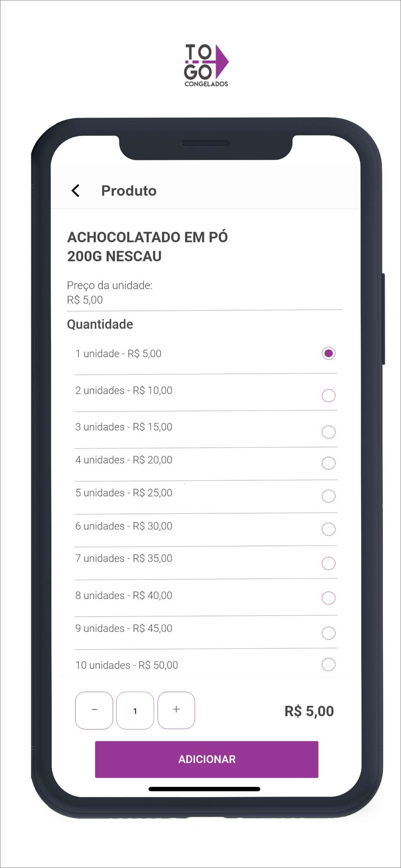The image size is (401, 868).
Task: Click the plus quantity button
Action: point(176,710)
